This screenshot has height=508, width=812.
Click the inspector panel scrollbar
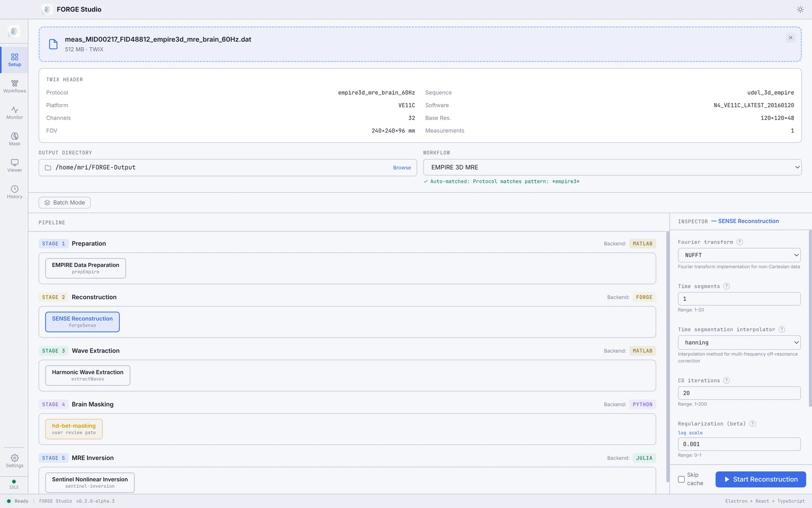coord(810,319)
